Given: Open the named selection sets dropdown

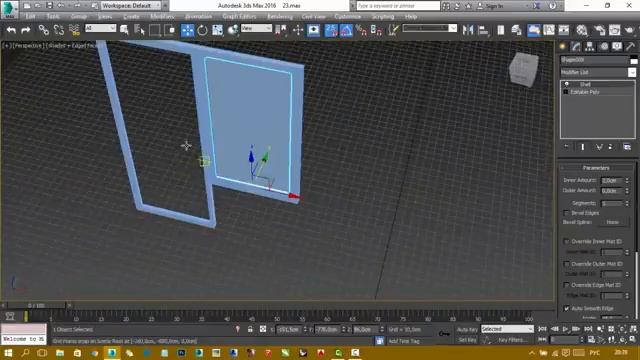Looking at the screenshot, I should pyautogui.click(x=429, y=28).
